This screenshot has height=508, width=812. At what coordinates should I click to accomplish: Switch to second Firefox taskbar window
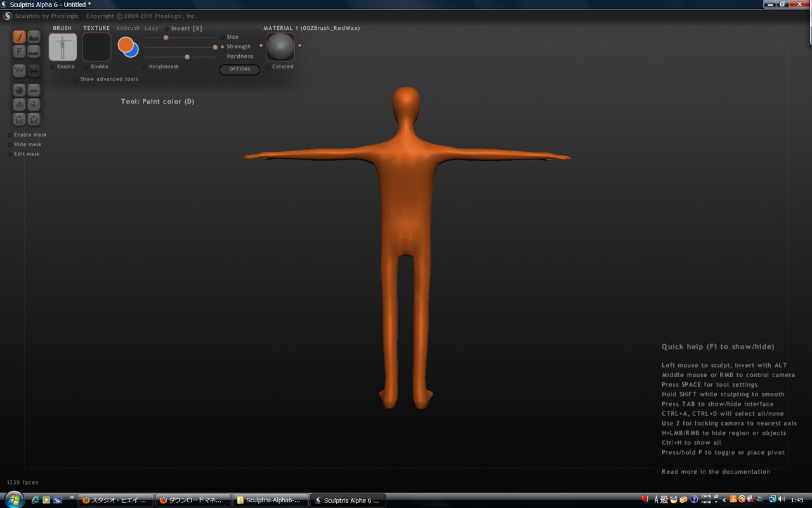click(x=193, y=500)
